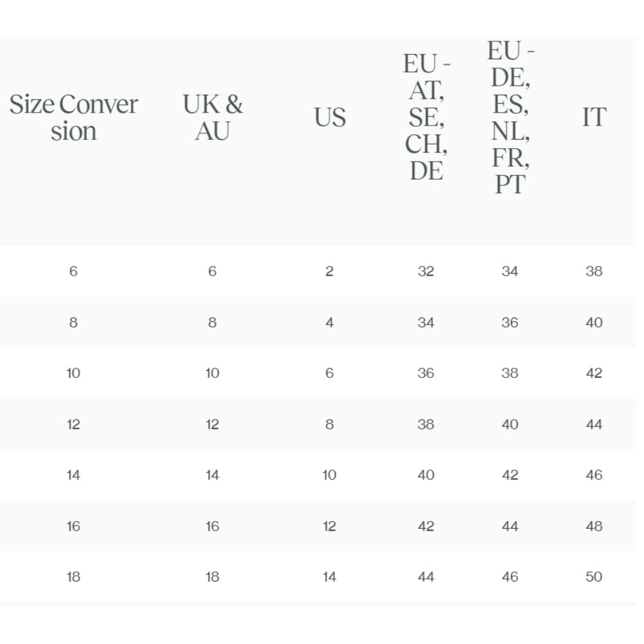The width and height of the screenshot is (644, 644).
Task: Click the US column header
Action: pos(330,117)
